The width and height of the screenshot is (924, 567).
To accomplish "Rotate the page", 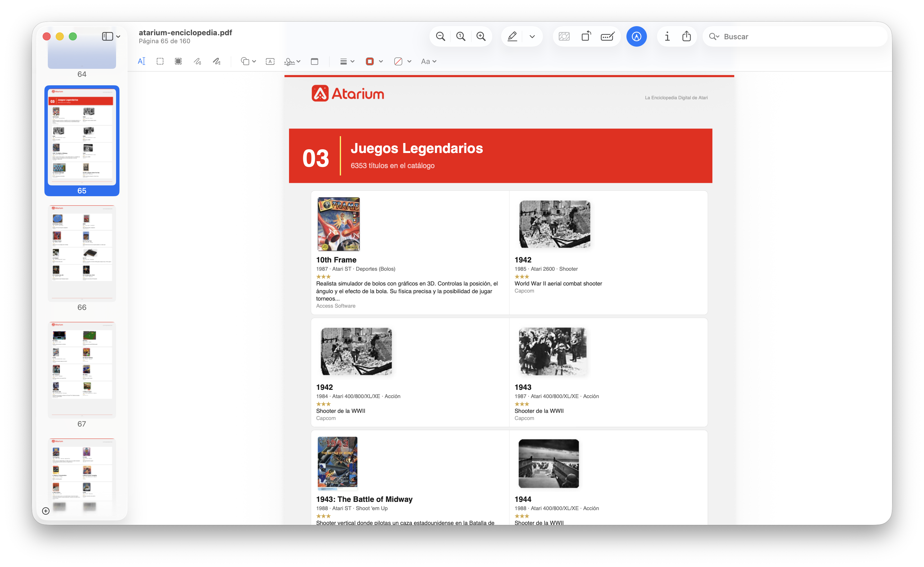I will (x=586, y=36).
